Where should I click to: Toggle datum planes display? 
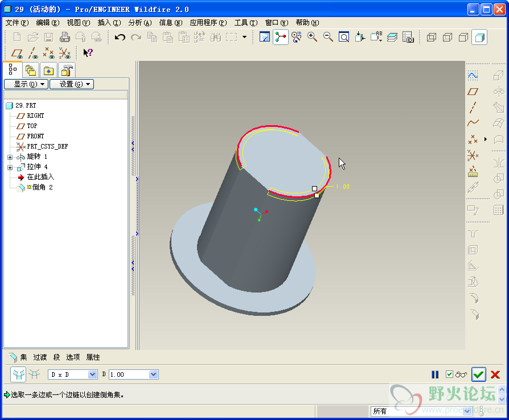[17, 53]
